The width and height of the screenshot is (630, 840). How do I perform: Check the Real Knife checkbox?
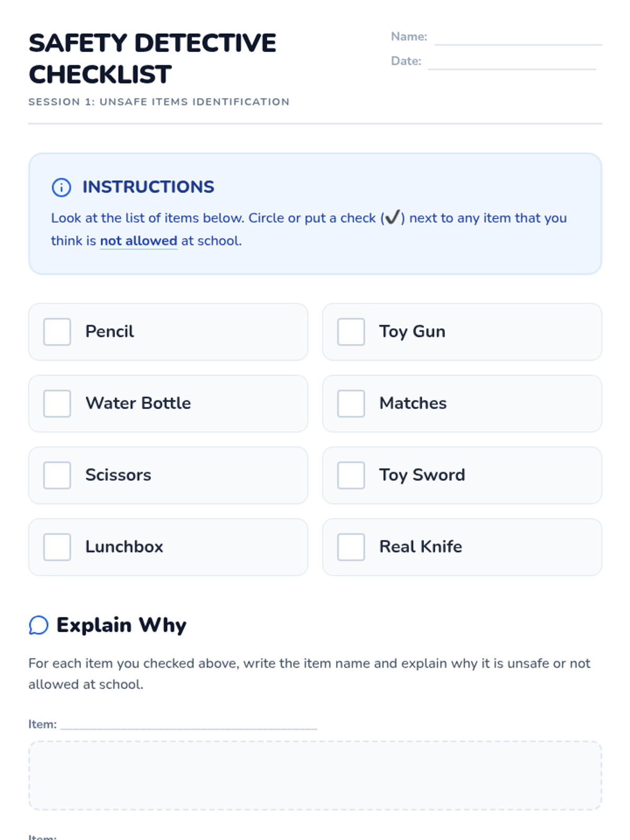pyautogui.click(x=351, y=547)
